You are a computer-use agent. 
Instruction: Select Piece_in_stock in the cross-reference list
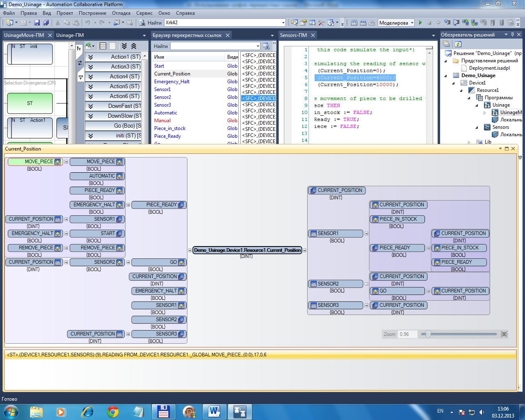click(170, 128)
